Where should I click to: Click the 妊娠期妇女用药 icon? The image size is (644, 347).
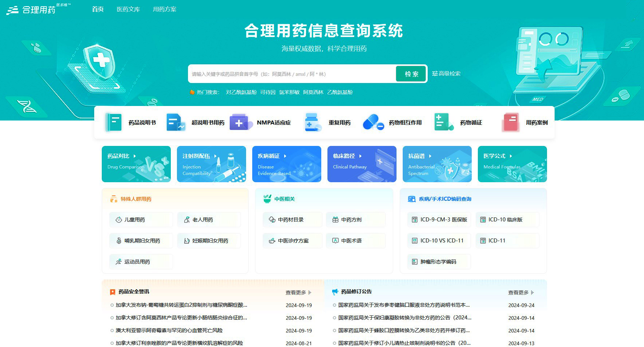point(187,241)
